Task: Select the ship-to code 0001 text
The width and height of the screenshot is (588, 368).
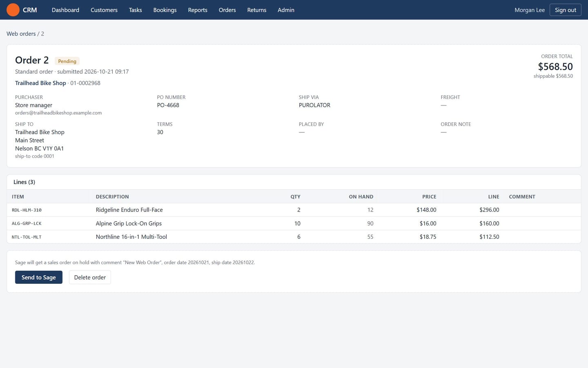Action: pos(35,156)
